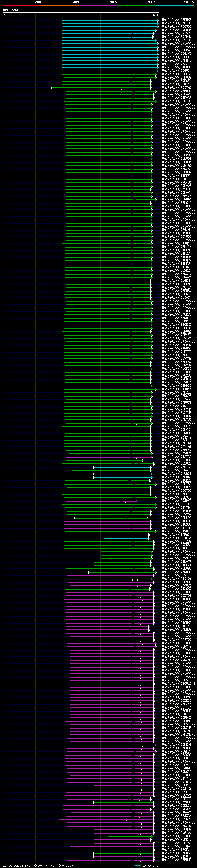Pick the UniRef100_A4HE86 hit name
The height and width of the screenshot is (868, 197).
(x=177, y=521)
